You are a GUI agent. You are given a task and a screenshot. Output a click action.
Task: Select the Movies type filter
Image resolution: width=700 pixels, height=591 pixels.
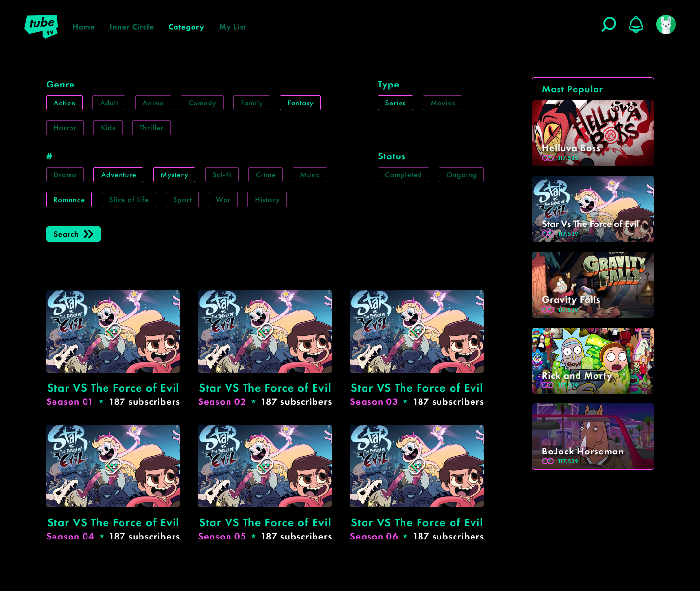pyautogui.click(x=442, y=103)
